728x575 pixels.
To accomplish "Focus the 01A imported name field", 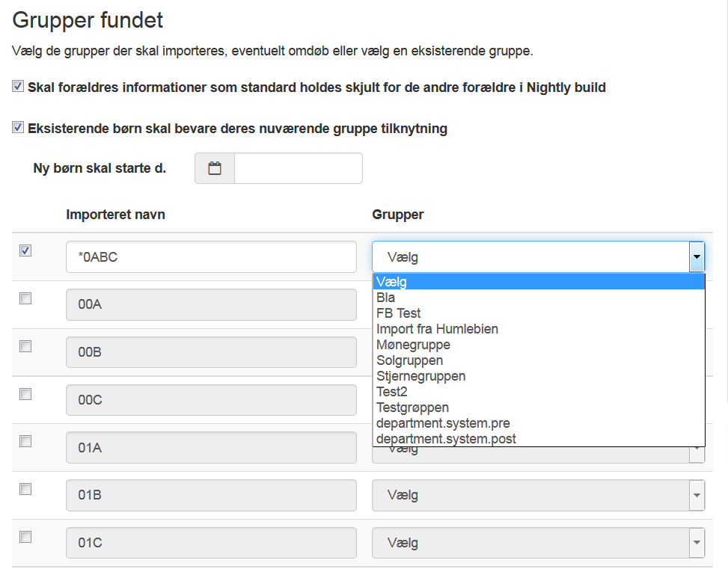I will pos(211,447).
